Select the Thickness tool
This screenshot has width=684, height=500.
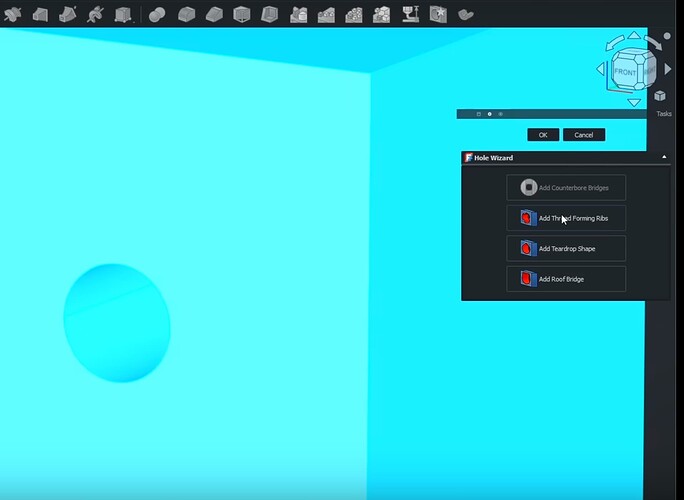[270, 15]
